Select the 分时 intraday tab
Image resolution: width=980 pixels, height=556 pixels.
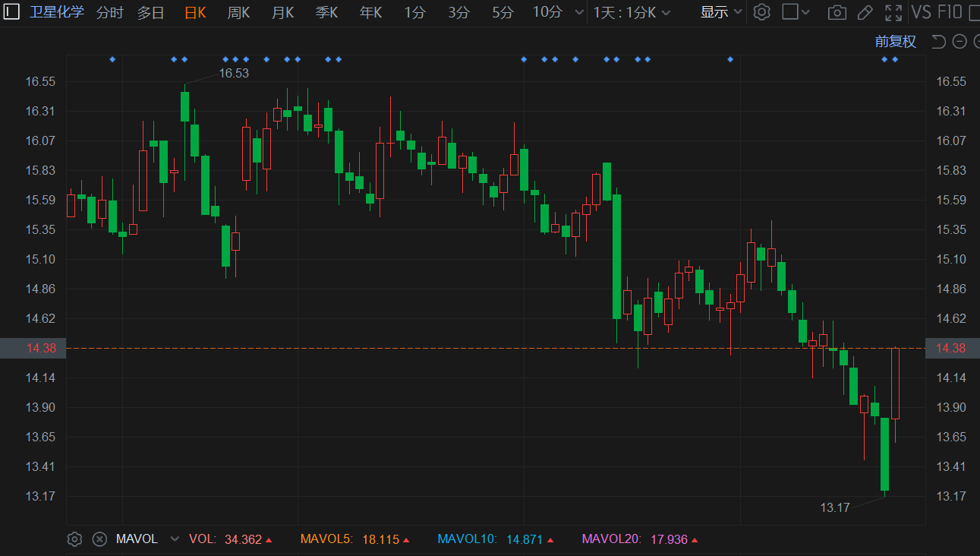coord(109,12)
